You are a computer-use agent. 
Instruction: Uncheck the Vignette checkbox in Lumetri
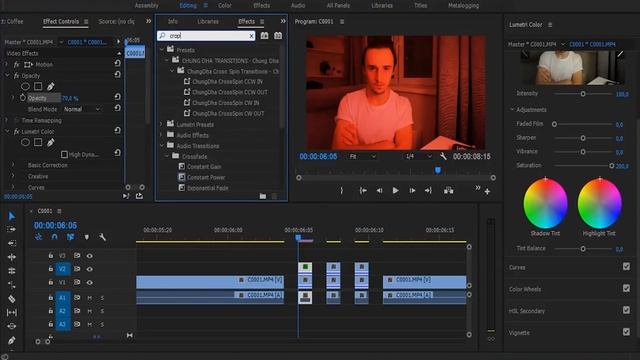[x=626, y=332]
